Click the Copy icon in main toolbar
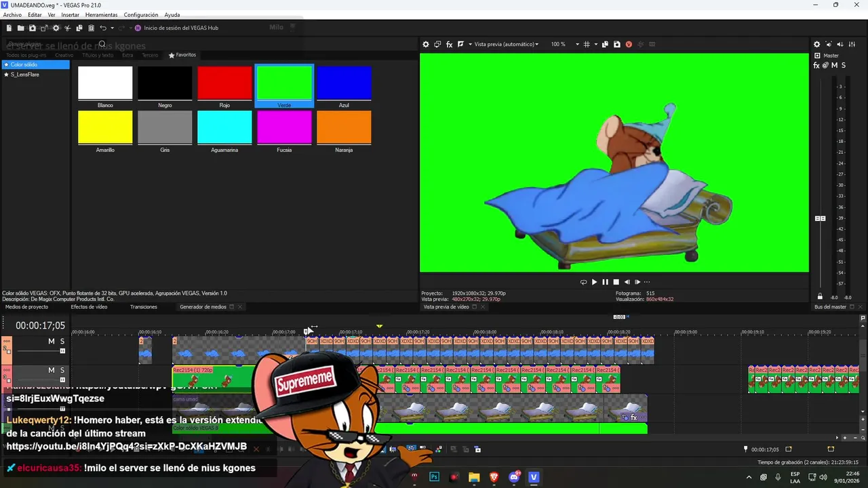 [x=79, y=28]
